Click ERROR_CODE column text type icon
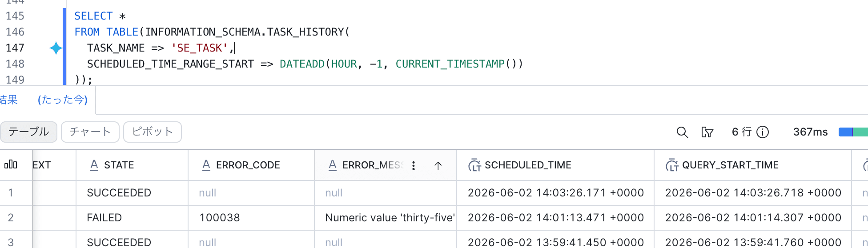The image size is (868, 248). [x=206, y=165]
